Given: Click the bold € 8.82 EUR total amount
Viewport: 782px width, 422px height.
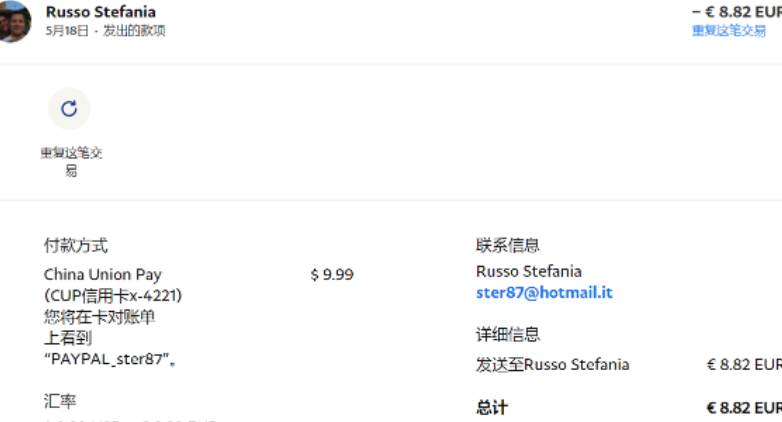Looking at the screenshot, I should click(744, 408).
